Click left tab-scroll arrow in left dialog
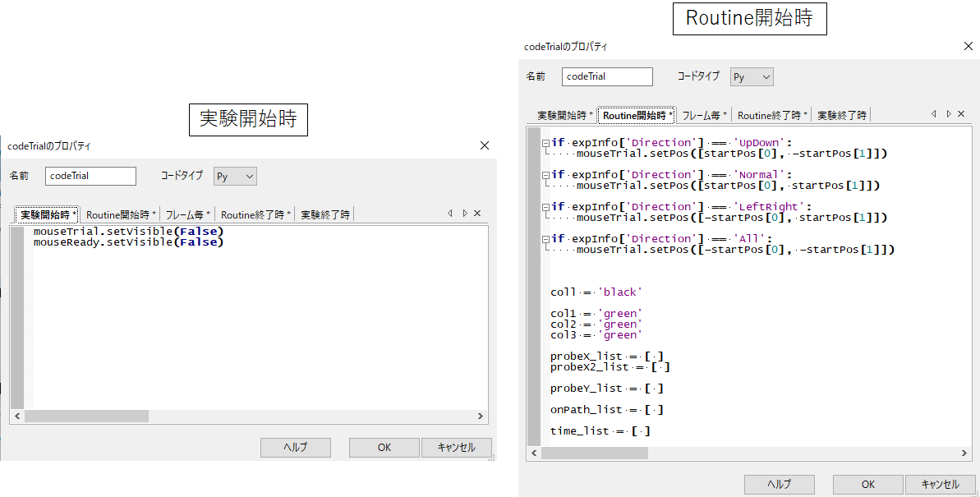Viewport: 980px width, 497px height. 450,213
